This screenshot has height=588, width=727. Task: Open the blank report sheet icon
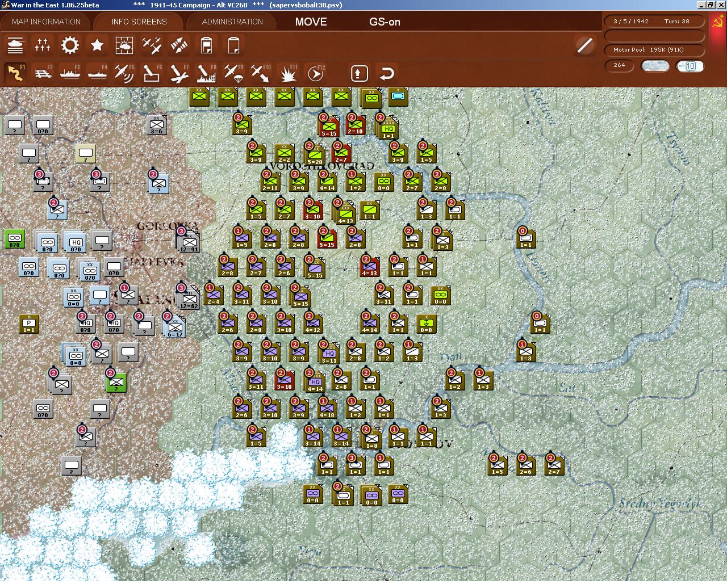[233, 45]
